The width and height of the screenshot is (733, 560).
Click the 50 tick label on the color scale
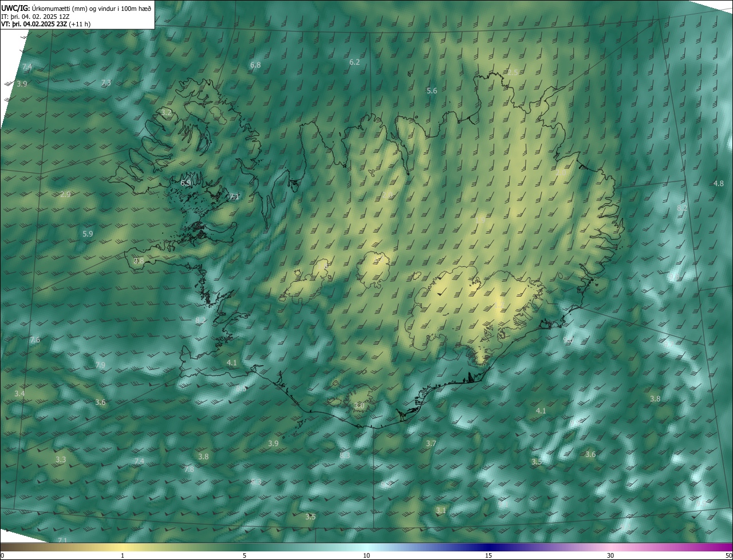728,556
